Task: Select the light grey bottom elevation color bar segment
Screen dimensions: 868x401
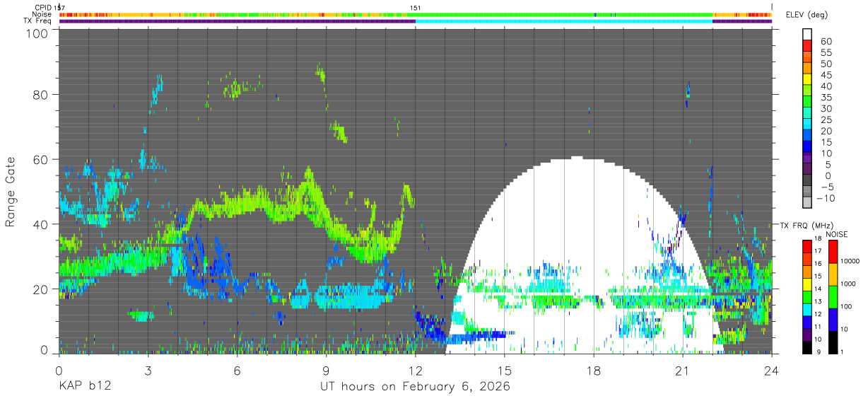Action: click(x=807, y=202)
